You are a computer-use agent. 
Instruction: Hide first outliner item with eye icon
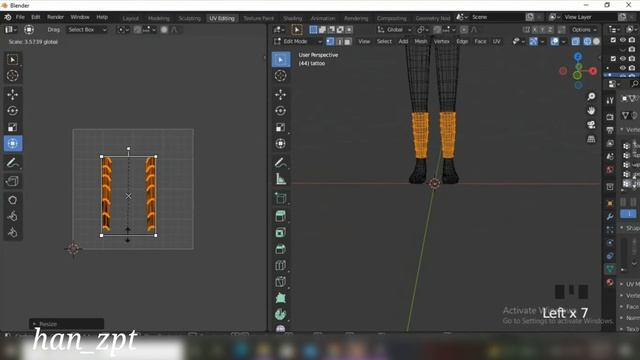(x=622, y=40)
